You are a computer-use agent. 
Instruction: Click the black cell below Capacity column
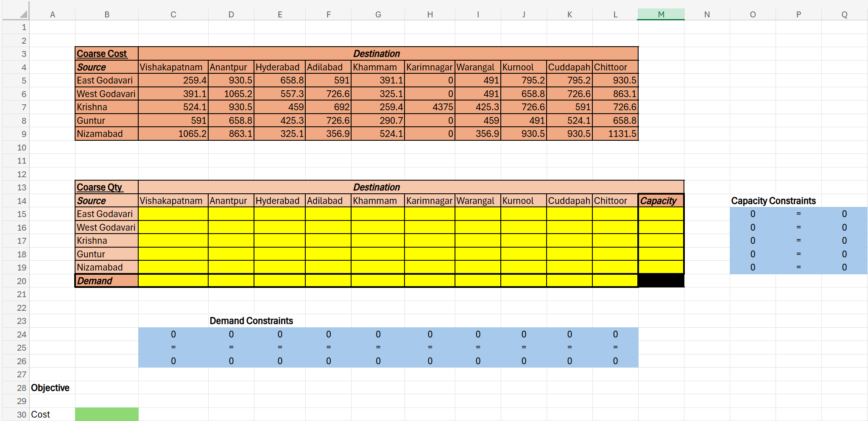coord(660,281)
